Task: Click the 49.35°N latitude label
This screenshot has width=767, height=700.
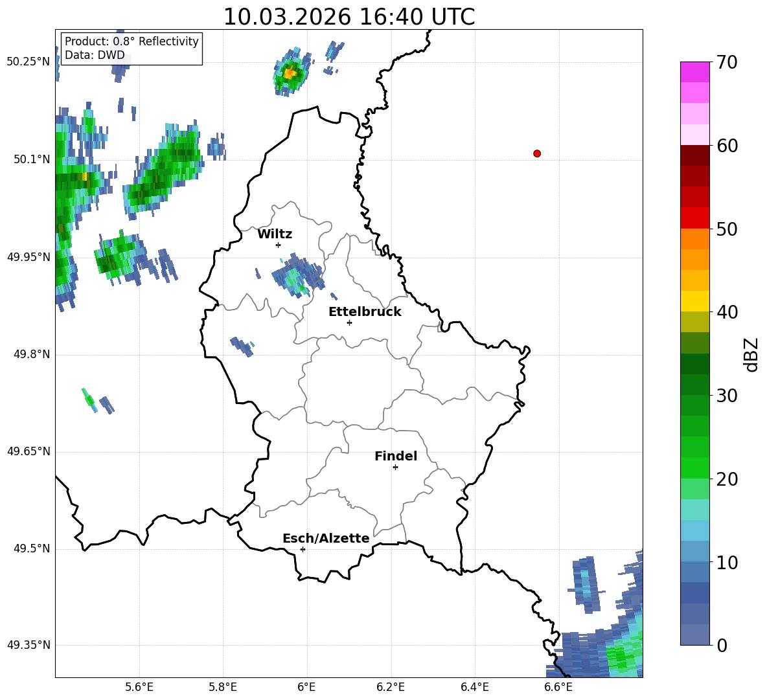Action: (29, 645)
